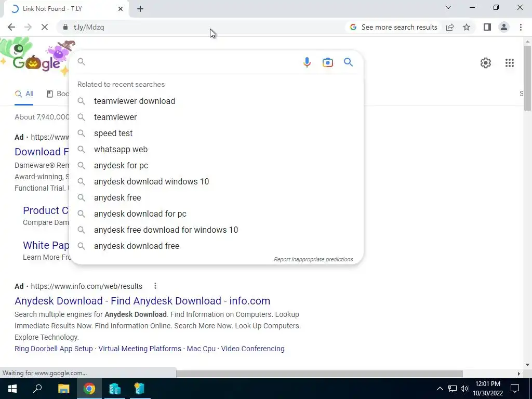Image resolution: width=532 pixels, height=399 pixels.
Task: Open the taskbar clock and date
Action: coord(488,389)
